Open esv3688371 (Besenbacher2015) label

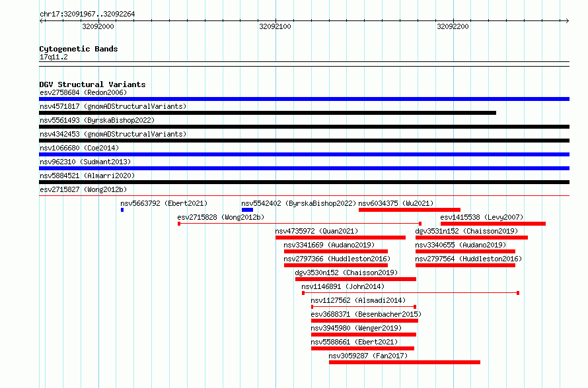[x=367, y=314]
